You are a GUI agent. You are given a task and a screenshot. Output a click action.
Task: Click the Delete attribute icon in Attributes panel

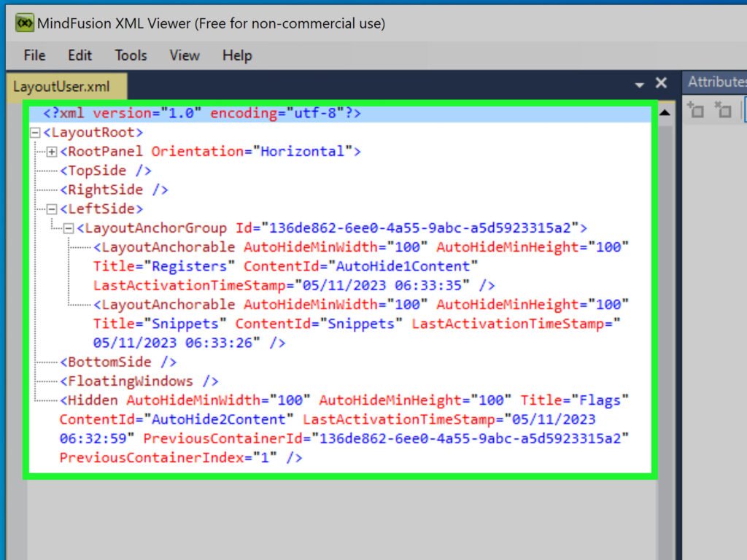tap(721, 110)
